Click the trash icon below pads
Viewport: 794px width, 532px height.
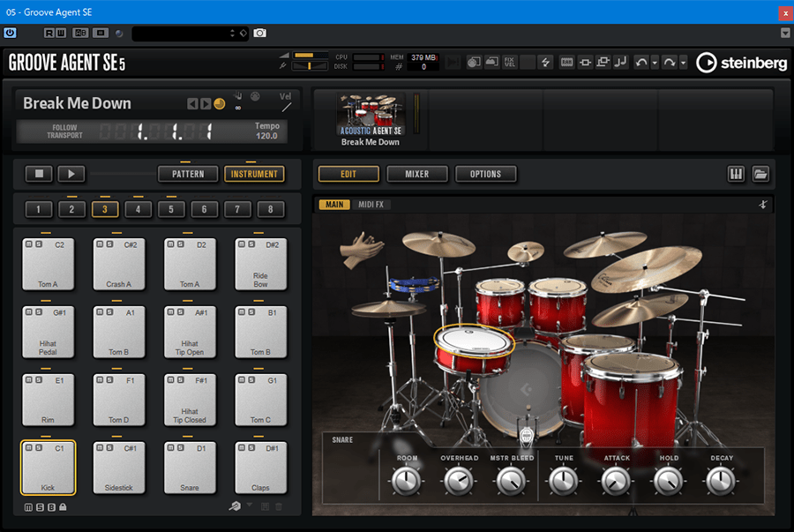tap(279, 506)
